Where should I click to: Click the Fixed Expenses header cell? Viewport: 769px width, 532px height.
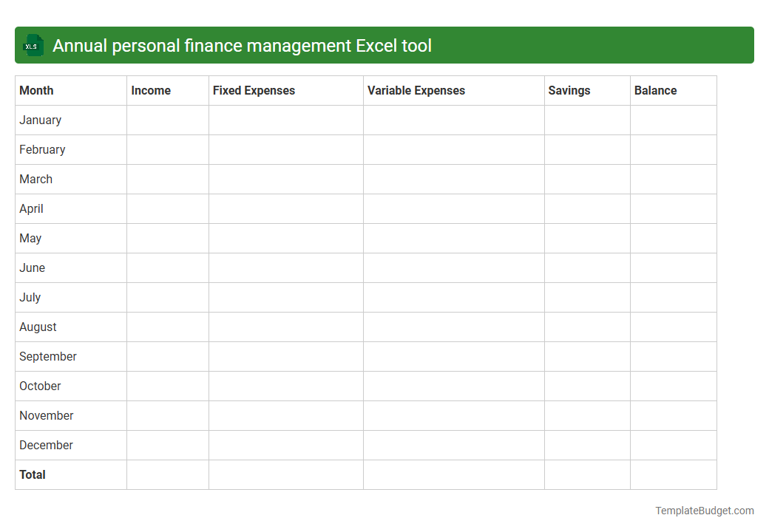(x=254, y=90)
